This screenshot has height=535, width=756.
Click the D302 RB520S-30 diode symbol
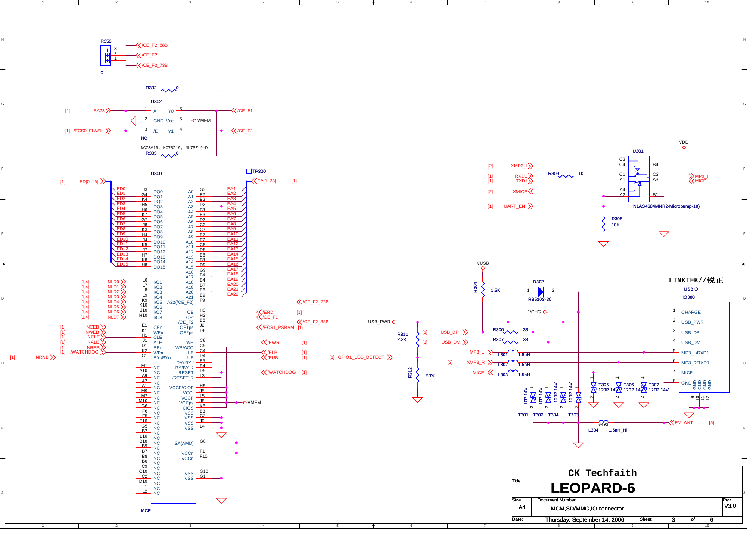click(541, 292)
